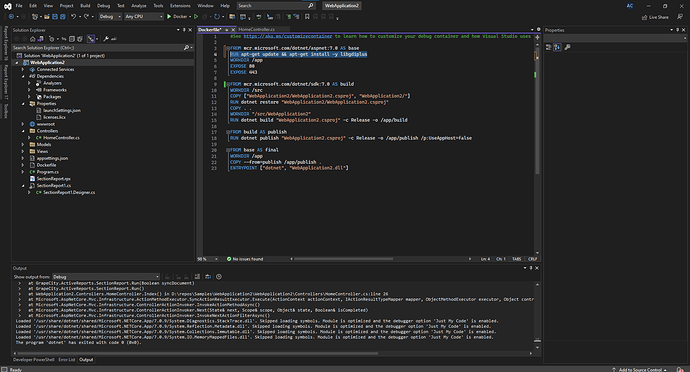The image size is (690, 372).
Task: Select launchSettings.json in Solution Explorer
Action: (62, 110)
